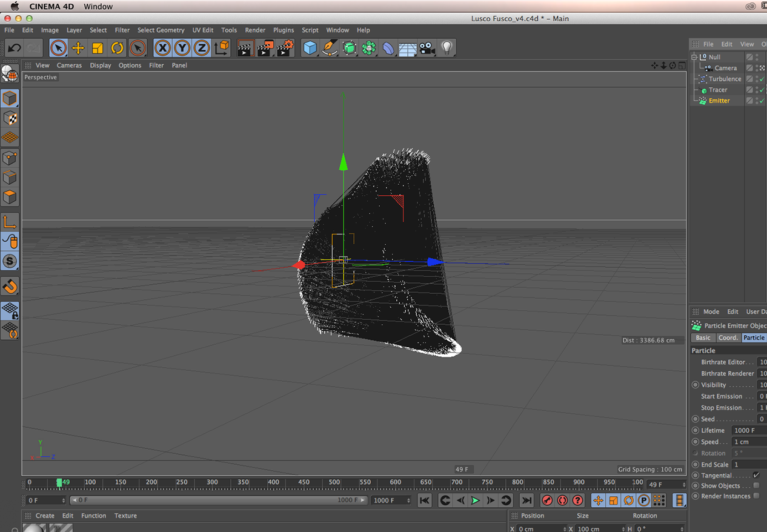This screenshot has width=767, height=532.
Task: Switch to the Coord. tab
Action: [728, 337]
